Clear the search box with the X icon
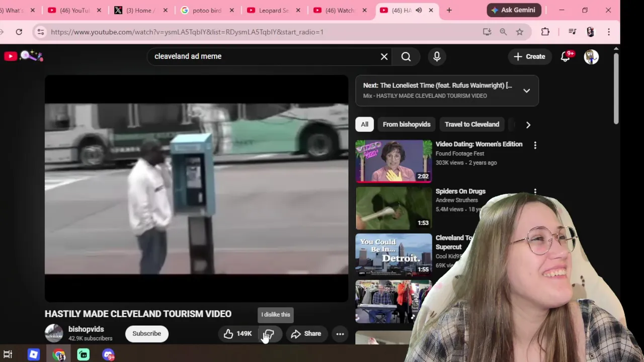The image size is (644, 362). [384, 56]
